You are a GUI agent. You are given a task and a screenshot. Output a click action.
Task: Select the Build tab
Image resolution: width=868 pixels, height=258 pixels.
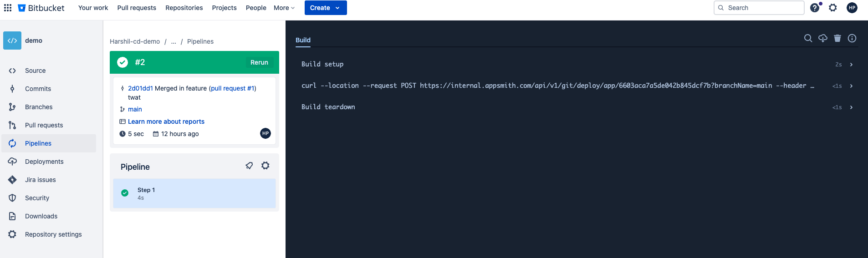point(303,40)
